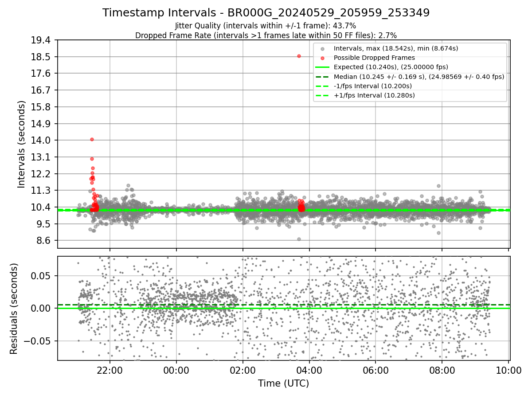Click the y-axis tick label "14.9"
This screenshot has height=399, width=532.
(x=42, y=123)
